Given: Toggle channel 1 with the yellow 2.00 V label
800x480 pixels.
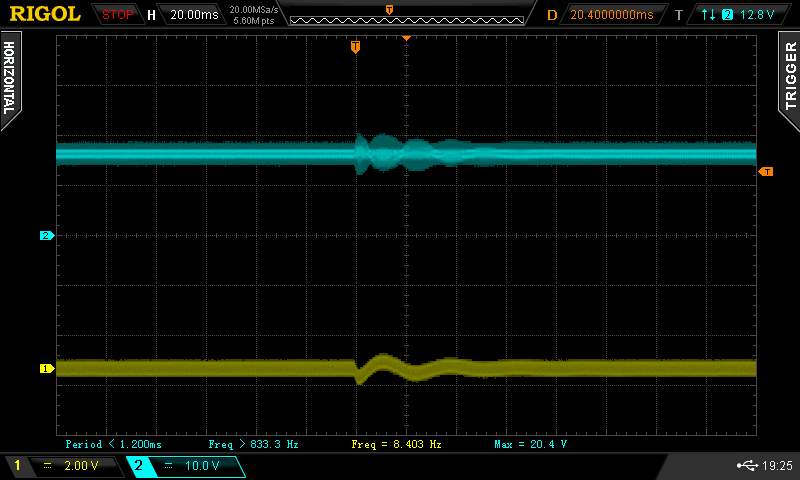Looking at the screenshot, I should click(60, 466).
